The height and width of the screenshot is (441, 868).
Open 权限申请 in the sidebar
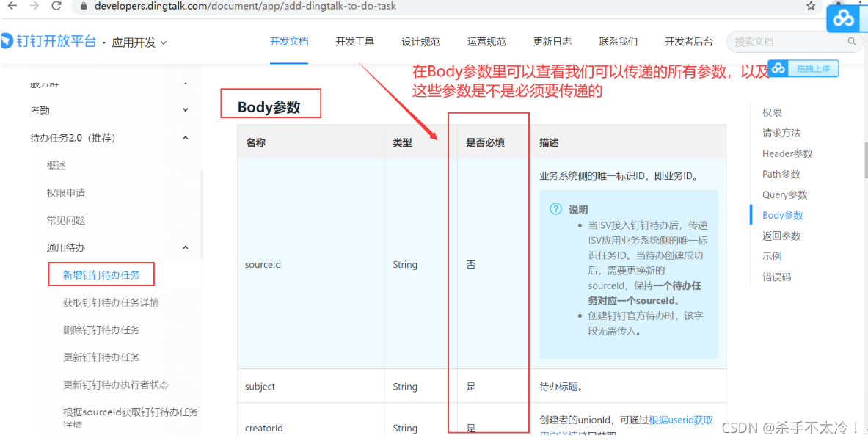pyautogui.click(x=66, y=193)
